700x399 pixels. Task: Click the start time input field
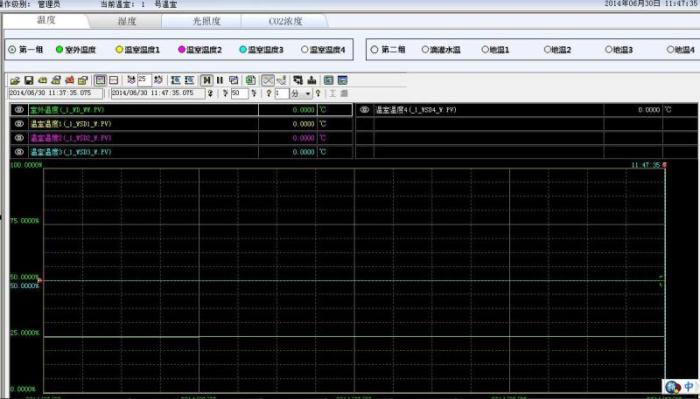(55, 93)
